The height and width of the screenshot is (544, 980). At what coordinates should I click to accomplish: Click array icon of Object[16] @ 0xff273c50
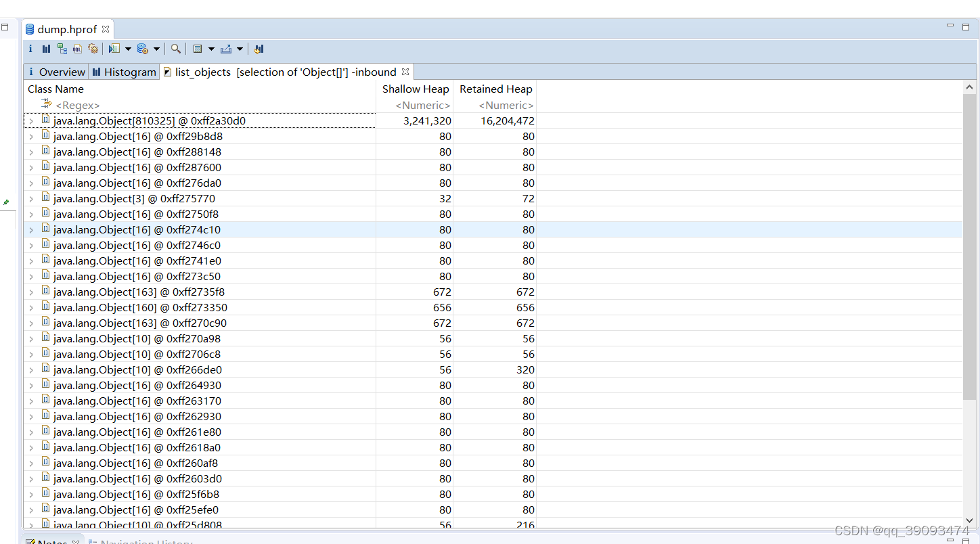(46, 275)
